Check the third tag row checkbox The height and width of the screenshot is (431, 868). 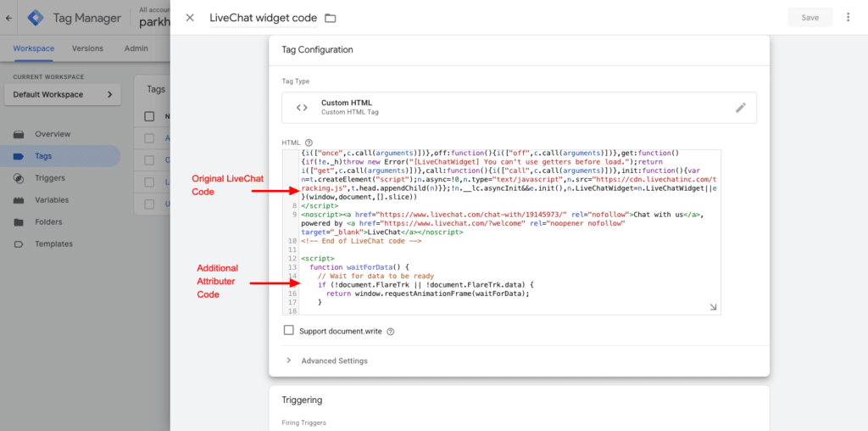[x=149, y=182]
